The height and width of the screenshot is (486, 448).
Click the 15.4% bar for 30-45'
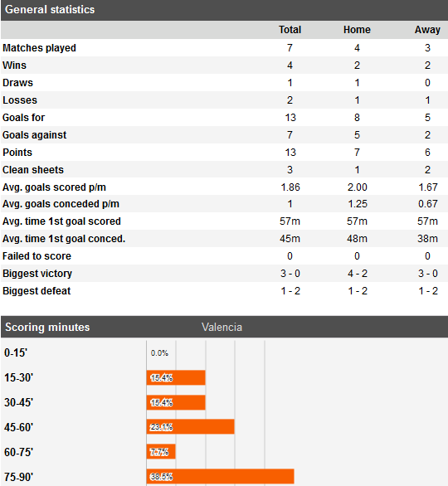[176, 402]
